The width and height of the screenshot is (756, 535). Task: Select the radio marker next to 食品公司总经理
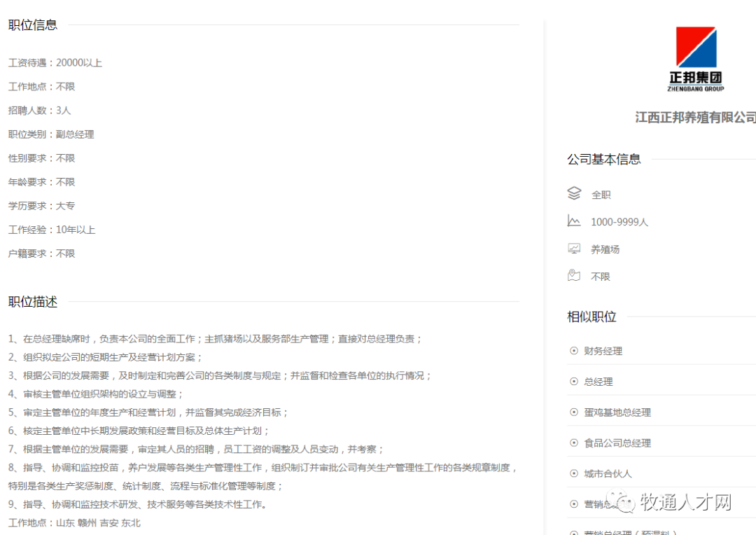(x=573, y=443)
